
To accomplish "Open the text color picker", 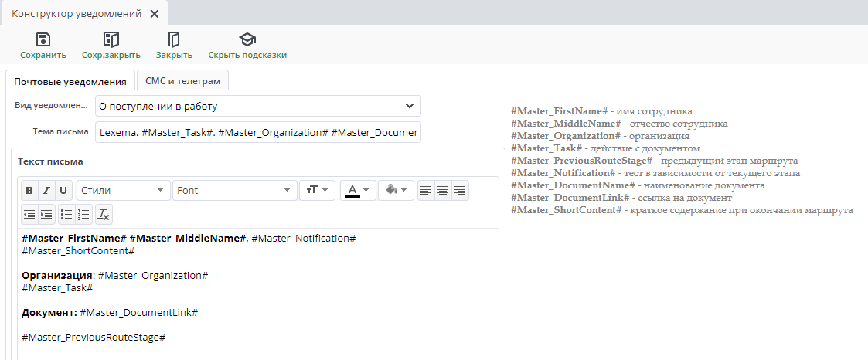I will pyautogui.click(x=358, y=190).
